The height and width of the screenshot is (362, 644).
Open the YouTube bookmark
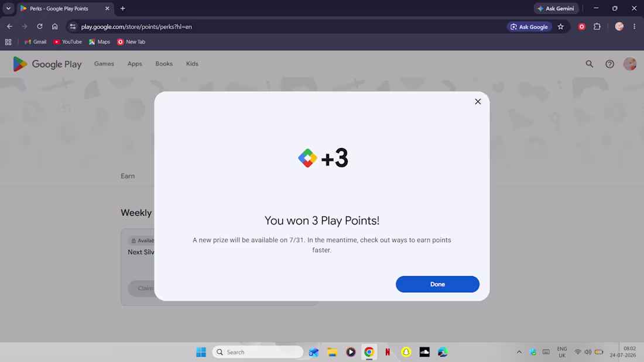[x=68, y=42]
